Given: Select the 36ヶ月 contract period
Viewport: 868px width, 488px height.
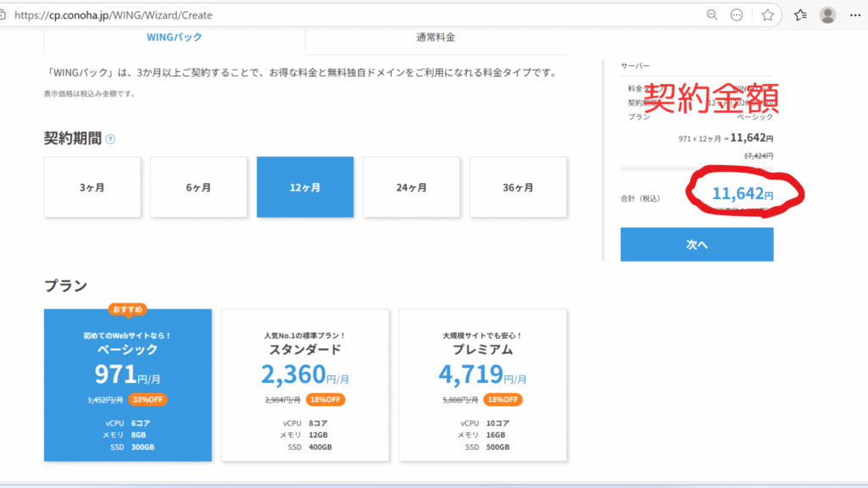Looking at the screenshot, I should point(518,187).
